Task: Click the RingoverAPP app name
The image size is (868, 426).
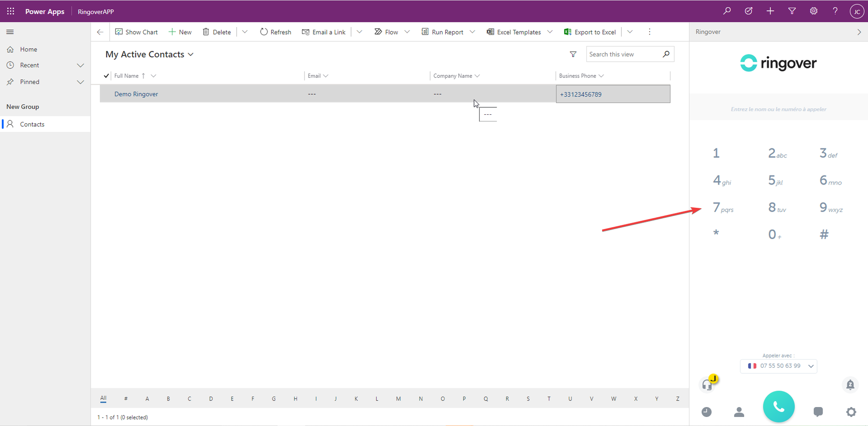Action: 96,11
